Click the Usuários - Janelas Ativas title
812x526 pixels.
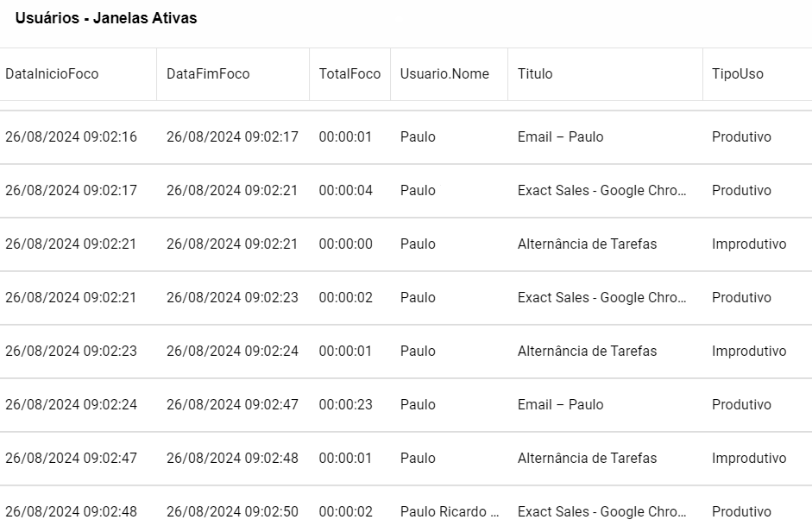[106, 18]
